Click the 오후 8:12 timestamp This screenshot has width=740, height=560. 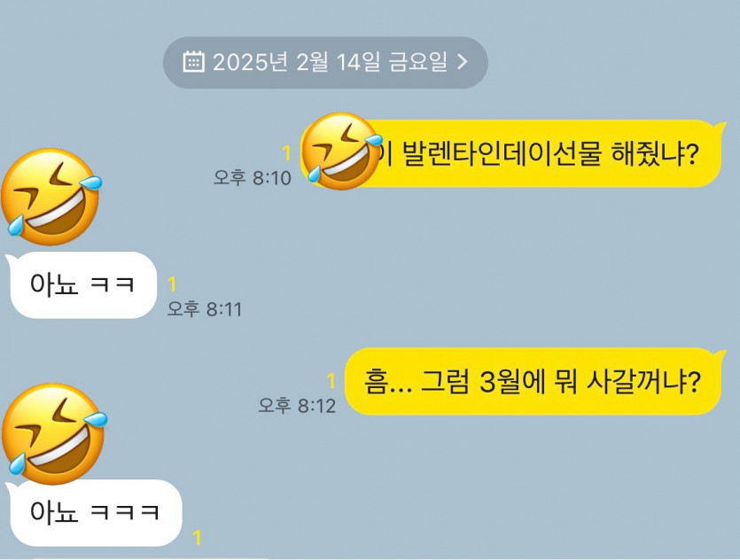click(x=297, y=405)
